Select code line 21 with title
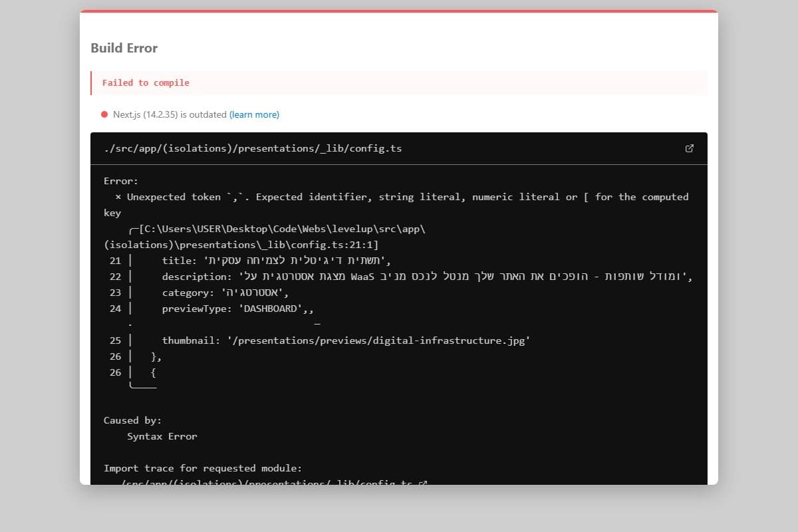This screenshot has width=798, height=532. point(250,261)
